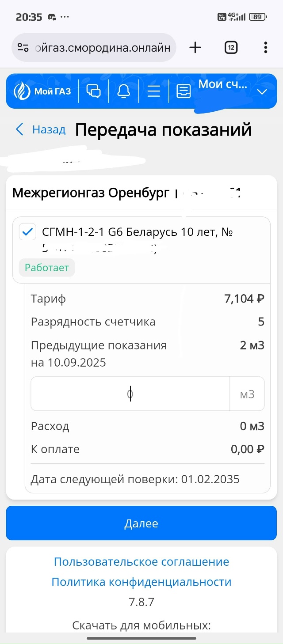Open the notifications bell
This screenshot has width=283, height=644.
124,91
